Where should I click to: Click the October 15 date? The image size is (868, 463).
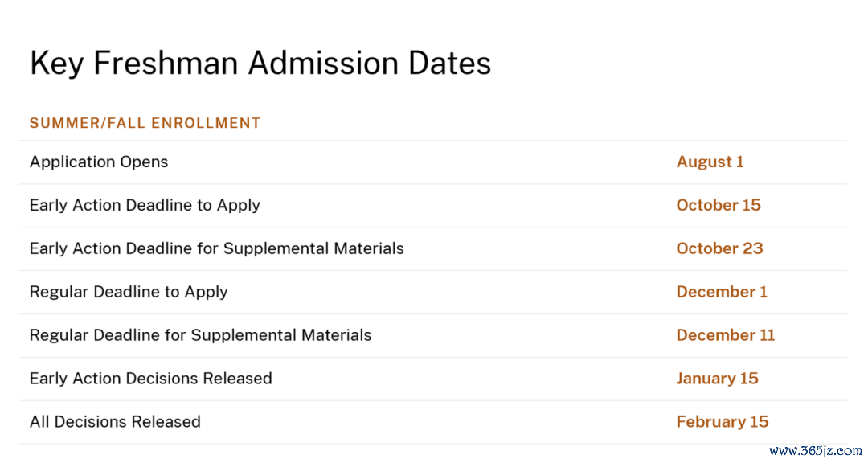click(718, 205)
